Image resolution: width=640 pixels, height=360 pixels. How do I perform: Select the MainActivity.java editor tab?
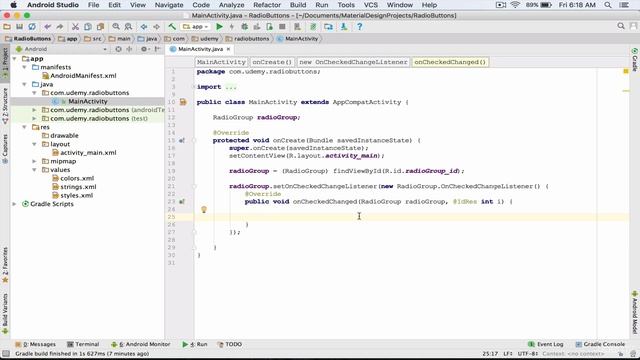coord(200,49)
